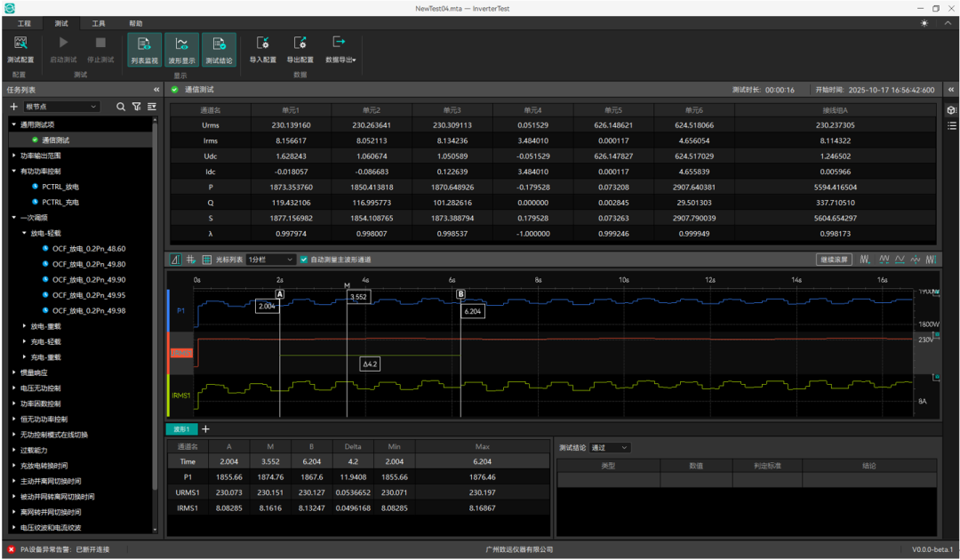Click the filter icon in task list toolbar
Image resolution: width=960 pixels, height=560 pixels.
click(136, 107)
